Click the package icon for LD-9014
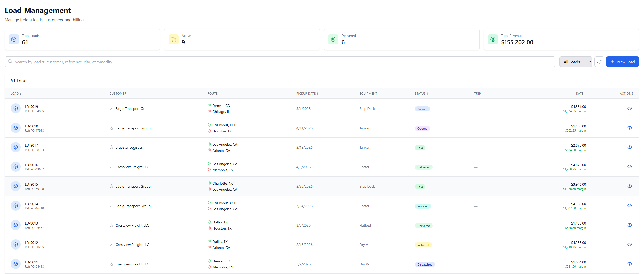Viewport: 644px width, 274px height. pos(16,206)
